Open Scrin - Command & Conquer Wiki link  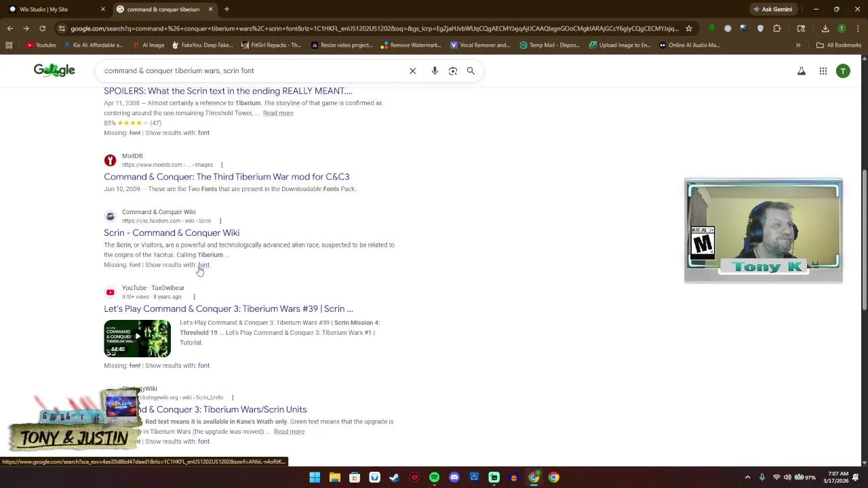point(172,233)
